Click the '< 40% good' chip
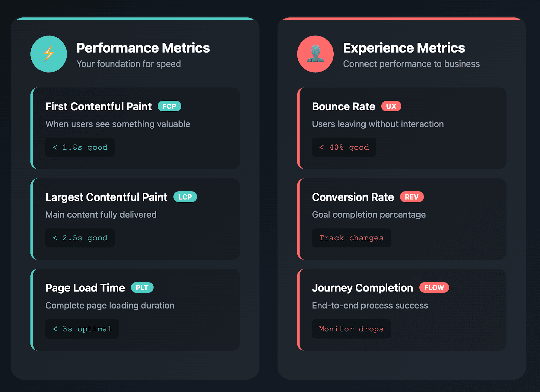540x392 pixels. pyautogui.click(x=344, y=147)
